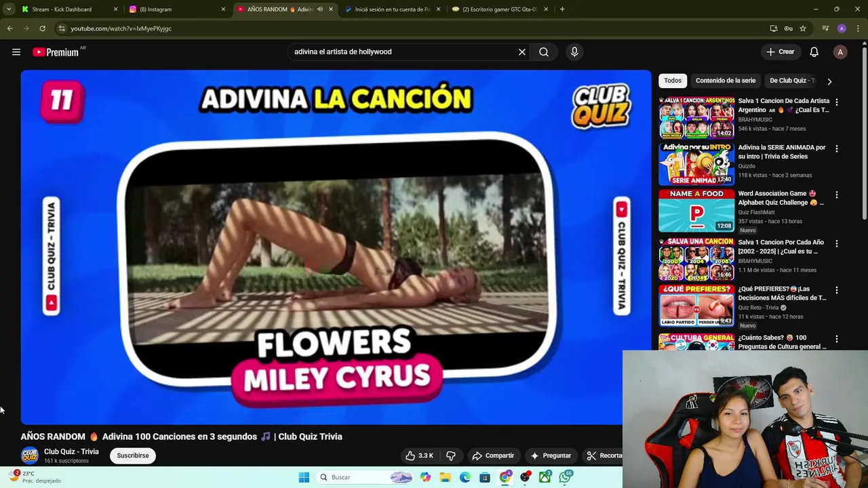This screenshot has height=488, width=868.
Task: Open the SERIE ANIMADA video thumbnail
Action: tap(696, 164)
